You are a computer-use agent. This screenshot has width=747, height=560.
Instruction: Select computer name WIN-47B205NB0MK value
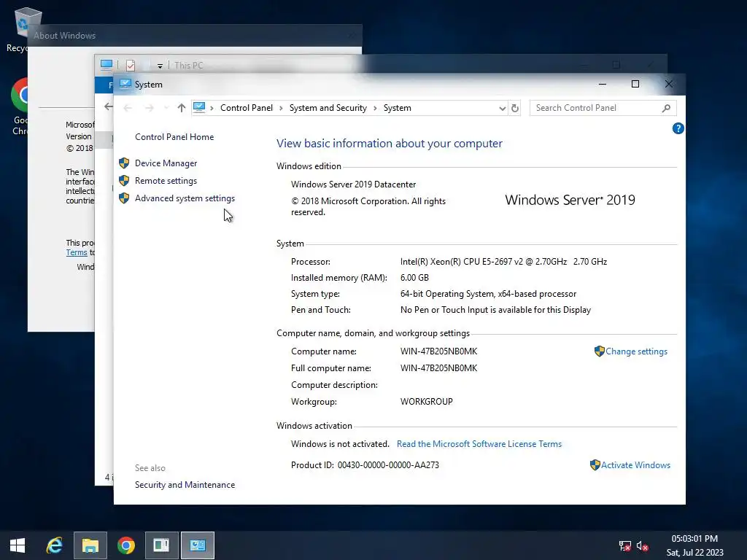pyautogui.click(x=438, y=351)
